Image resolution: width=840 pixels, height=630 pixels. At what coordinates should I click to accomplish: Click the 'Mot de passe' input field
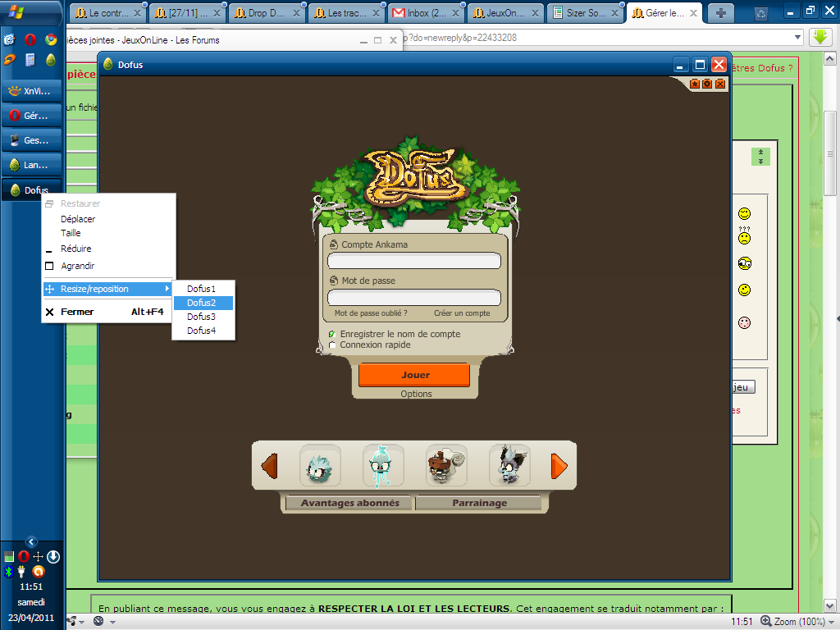[414, 297]
